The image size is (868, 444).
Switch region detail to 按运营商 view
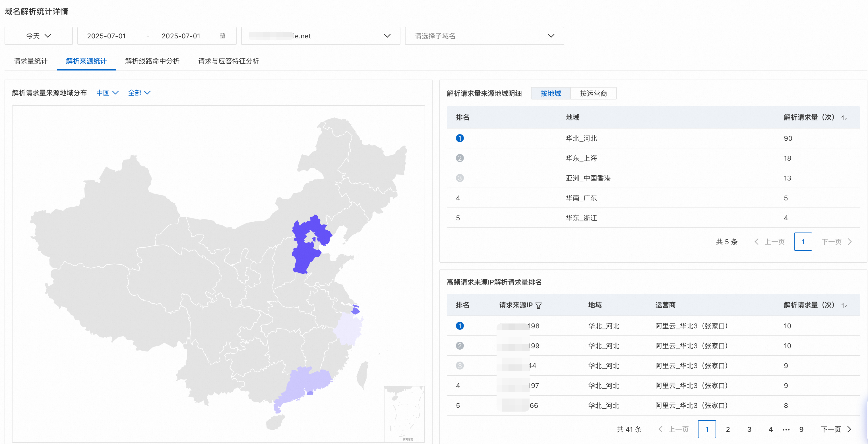tap(593, 93)
